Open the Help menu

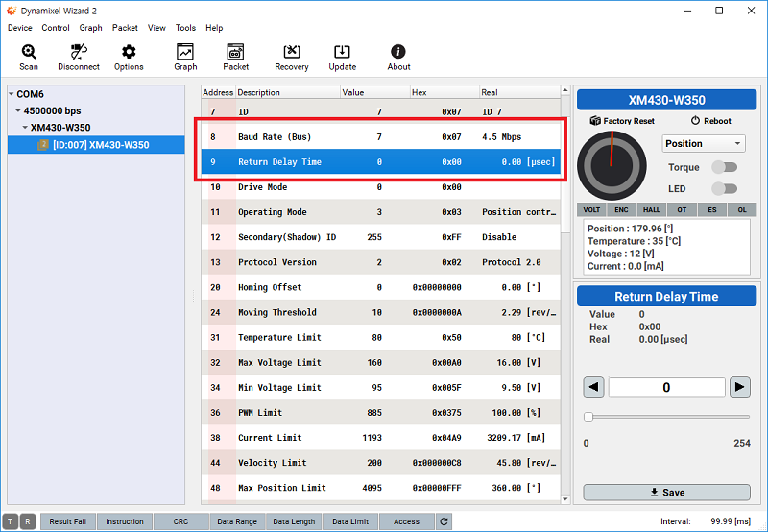214,28
